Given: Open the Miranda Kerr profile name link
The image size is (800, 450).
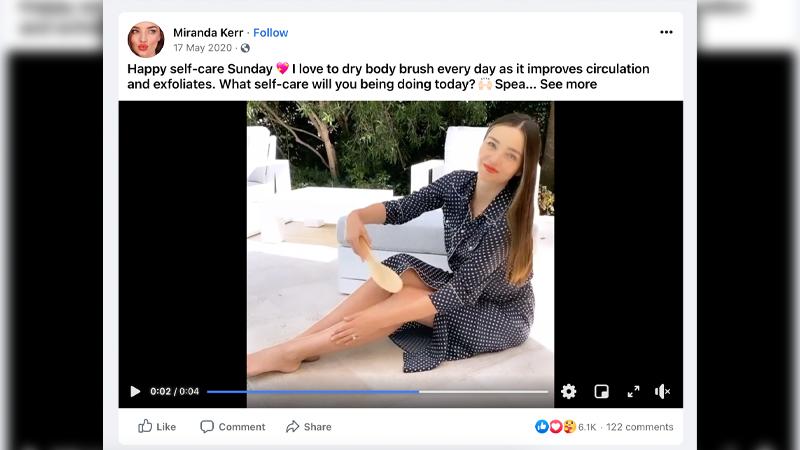Looking at the screenshot, I should click(209, 33).
